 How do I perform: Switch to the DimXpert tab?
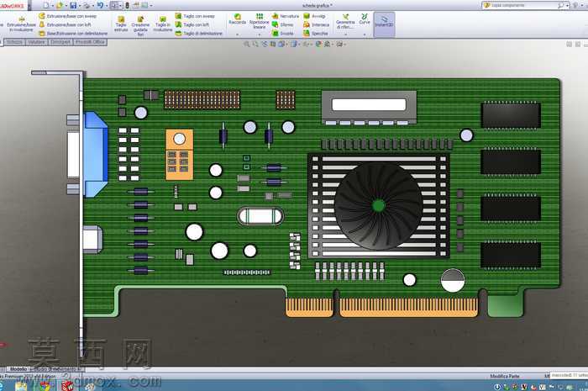click(x=60, y=42)
